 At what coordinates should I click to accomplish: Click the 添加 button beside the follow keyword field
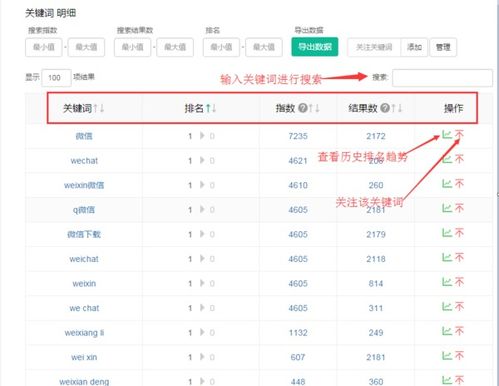414,47
